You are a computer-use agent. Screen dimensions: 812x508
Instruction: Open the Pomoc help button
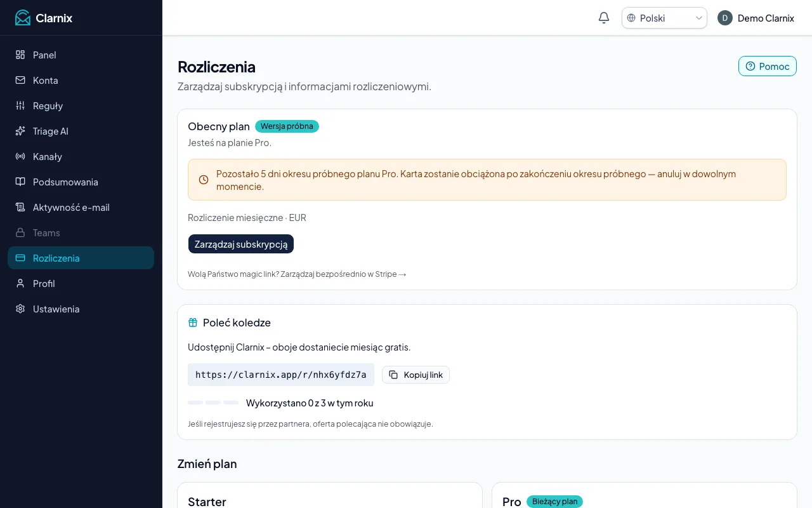[768, 66]
